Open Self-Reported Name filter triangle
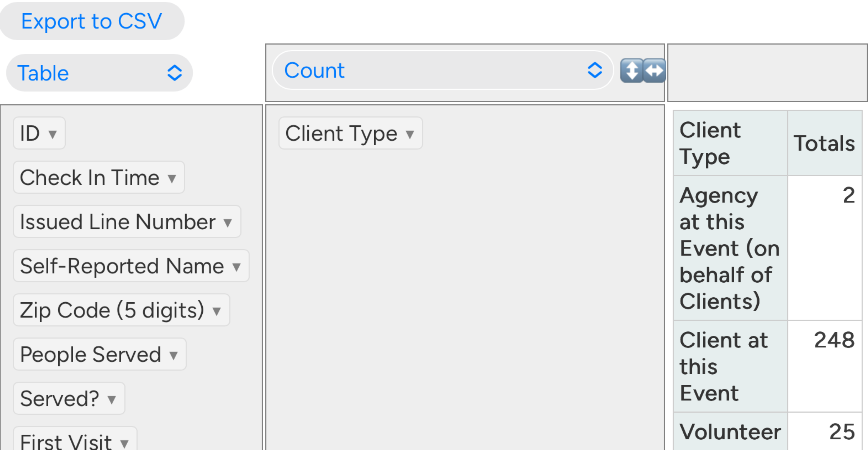The width and height of the screenshot is (868, 450). click(x=237, y=267)
